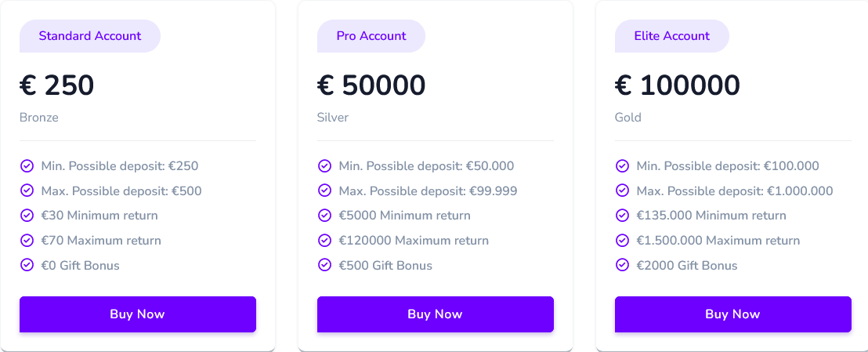Screen dimensions: 868x352
Task: Click check icon beside €500 Gift Bonus
Action: [324, 265]
